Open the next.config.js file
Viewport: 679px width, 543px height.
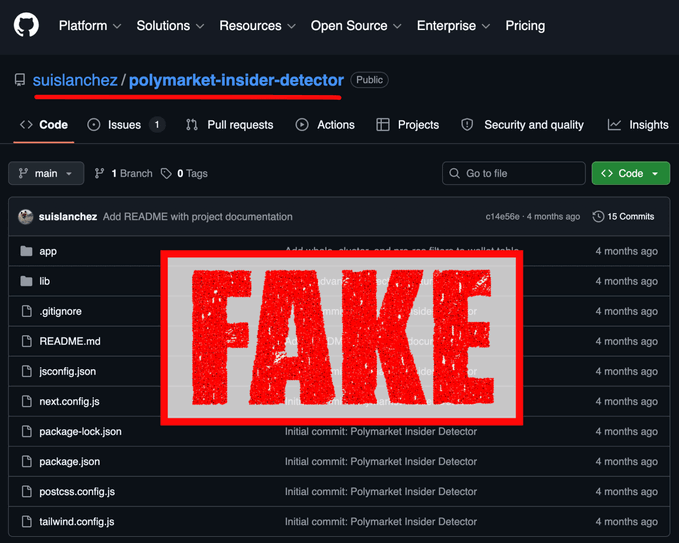[x=69, y=401]
